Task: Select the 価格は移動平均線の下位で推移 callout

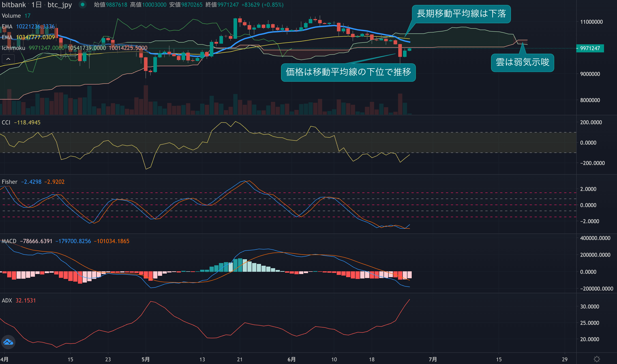Action: coord(348,72)
